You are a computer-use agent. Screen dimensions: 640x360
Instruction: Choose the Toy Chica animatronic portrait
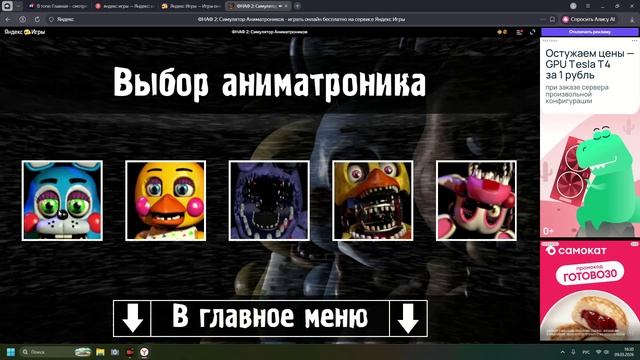point(166,200)
